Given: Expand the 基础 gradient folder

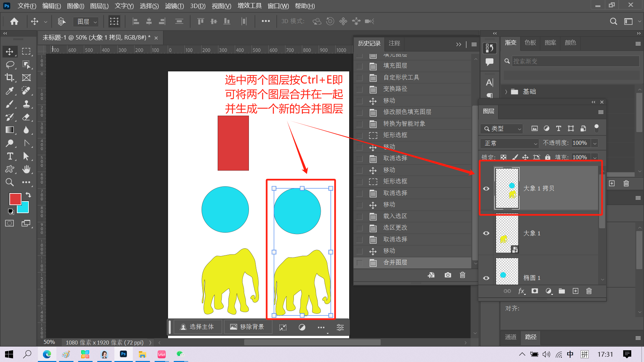Looking at the screenshot, I should click(x=506, y=92).
